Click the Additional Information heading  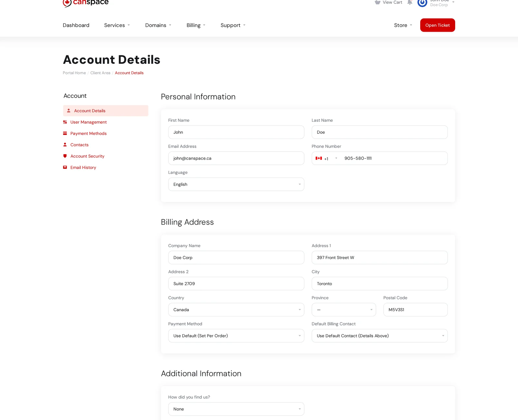tap(201, 374)
